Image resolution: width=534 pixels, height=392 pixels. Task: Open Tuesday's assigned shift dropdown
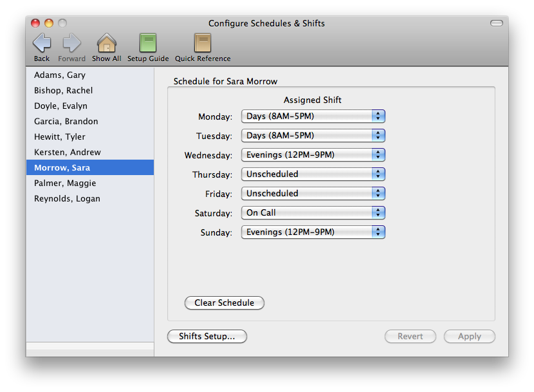[313, 136]
